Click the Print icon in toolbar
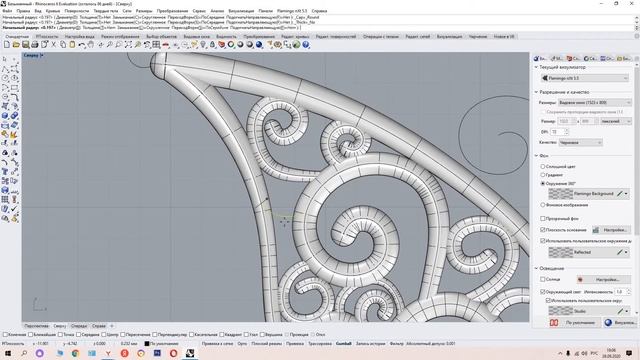 [35, 45]
